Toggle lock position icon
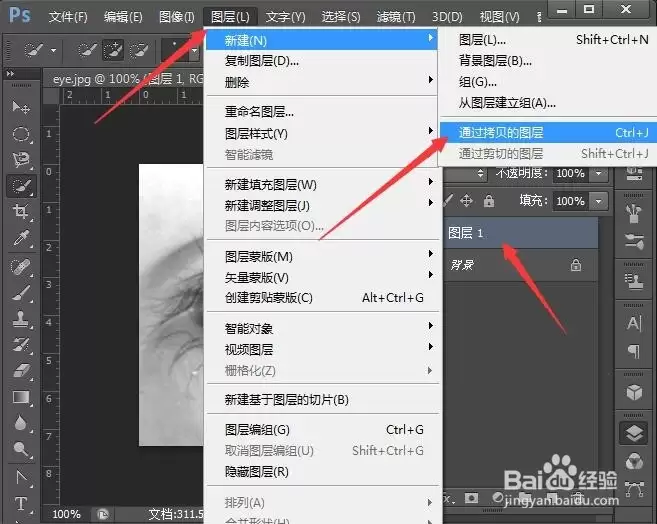 pos(466,201)
